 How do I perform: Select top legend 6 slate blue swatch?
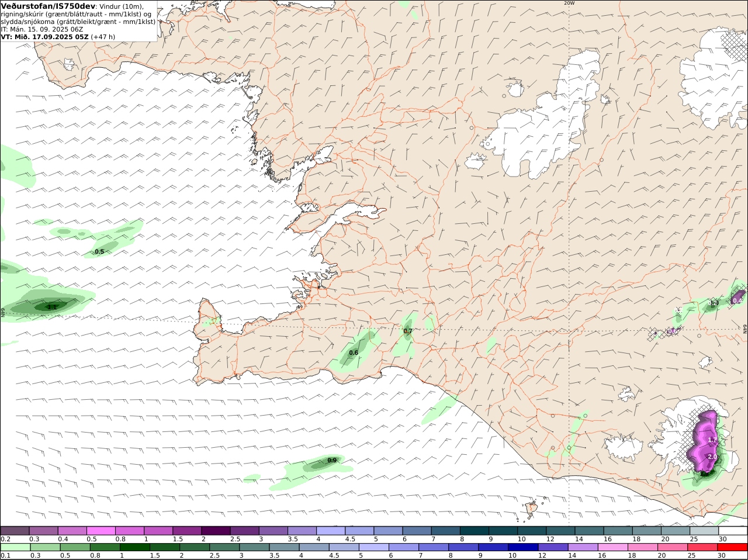417,530
